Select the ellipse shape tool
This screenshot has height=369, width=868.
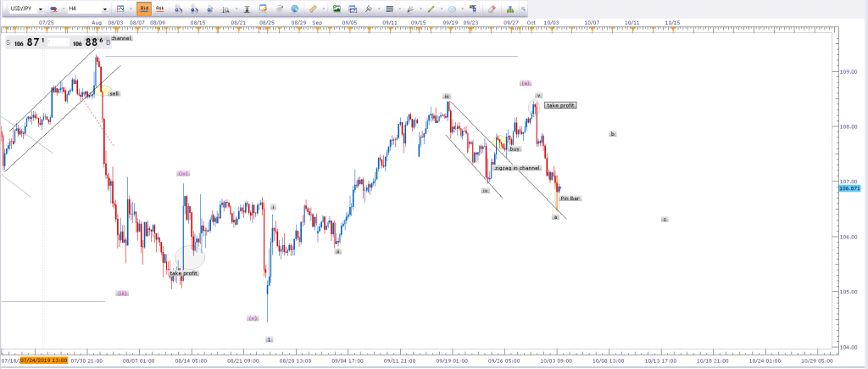[x=453, y=8]
